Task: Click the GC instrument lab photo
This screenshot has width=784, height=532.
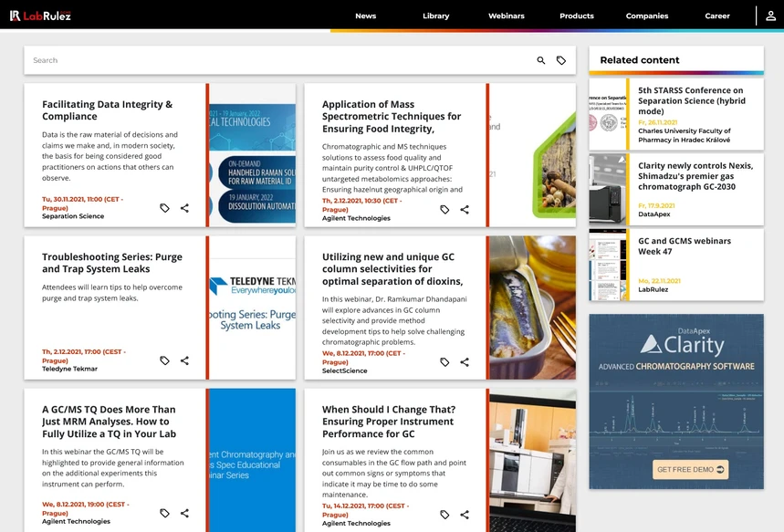Action: coord(532,460)
